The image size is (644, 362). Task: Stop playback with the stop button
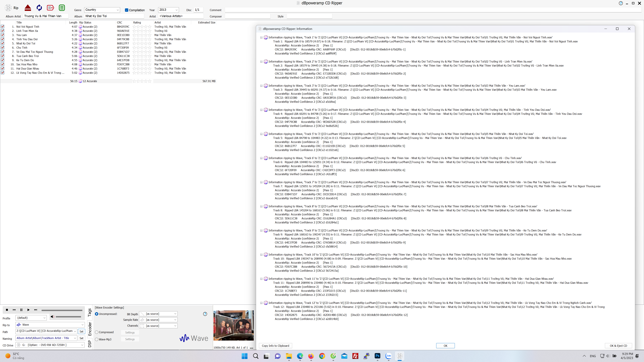(x=7, y=310)
